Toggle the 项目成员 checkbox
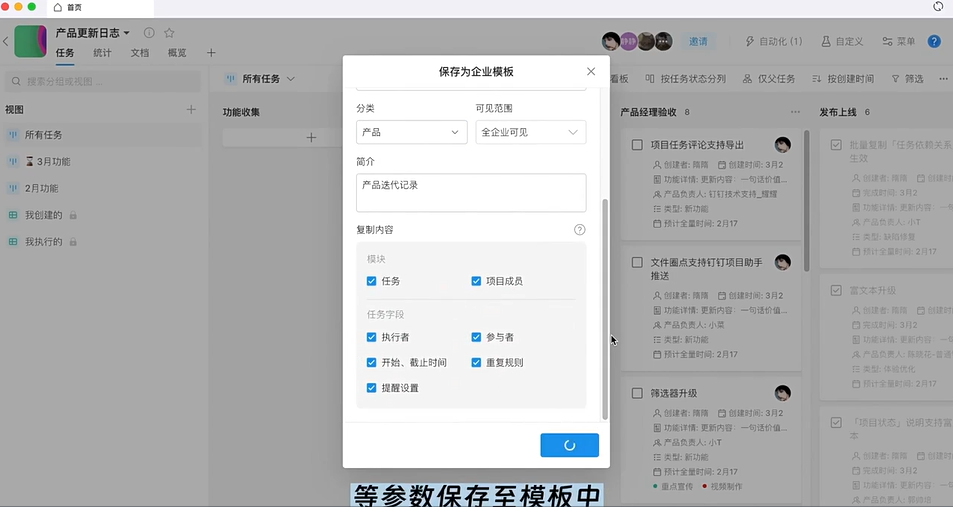 point(477,282)
